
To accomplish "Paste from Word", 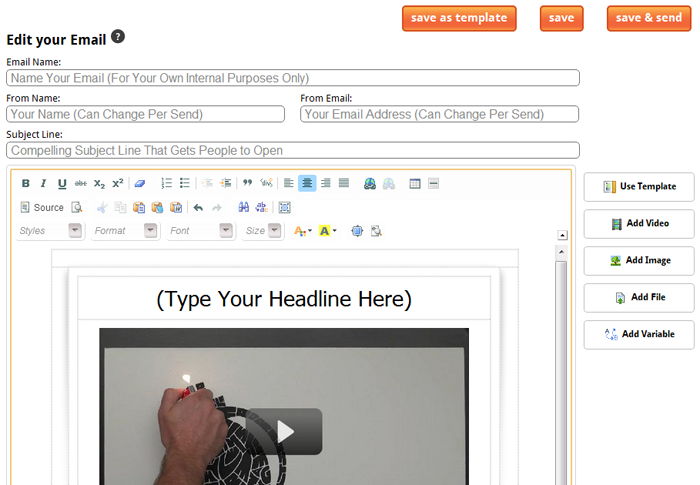I will click(176, 208).
